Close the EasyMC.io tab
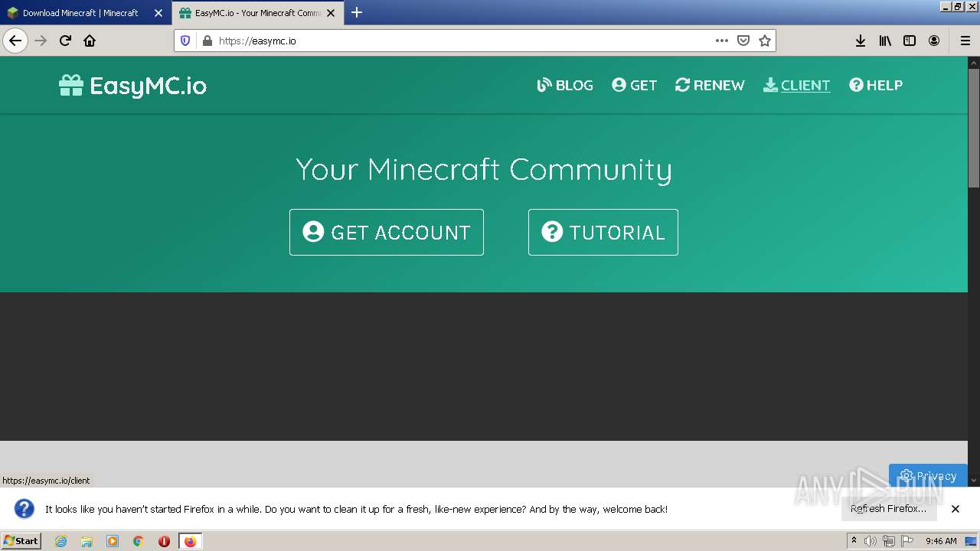980x551 pixels. coord(331,13)
